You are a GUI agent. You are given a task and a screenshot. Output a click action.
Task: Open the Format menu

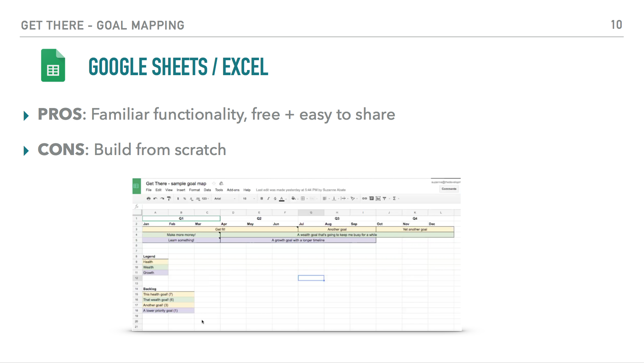point(194,190)
